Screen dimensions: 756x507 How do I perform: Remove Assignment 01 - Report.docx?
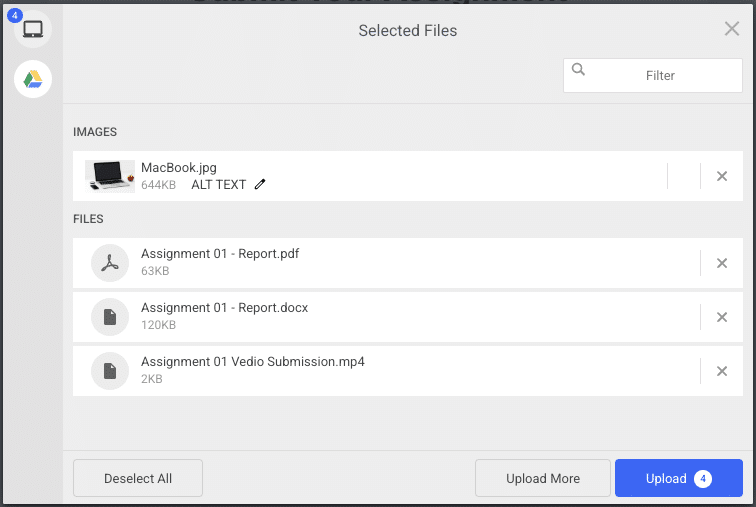[722, 317]
